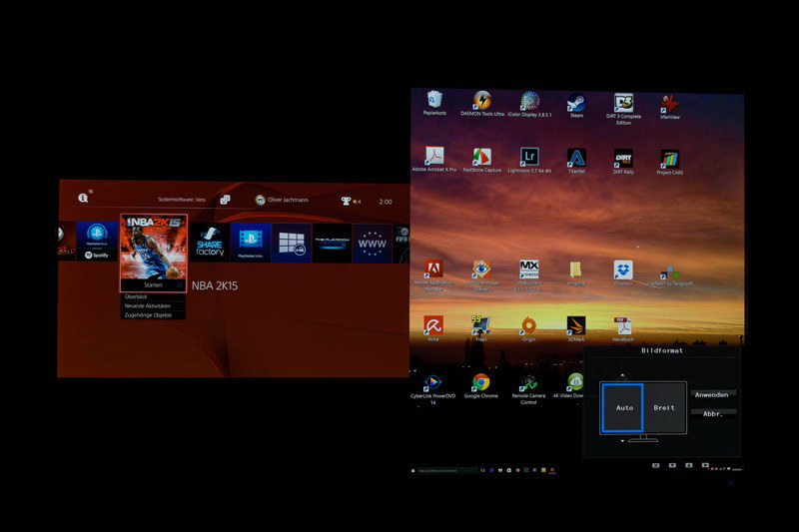
Task: Open the WWW internet browser tile
Action: (373, 244)
